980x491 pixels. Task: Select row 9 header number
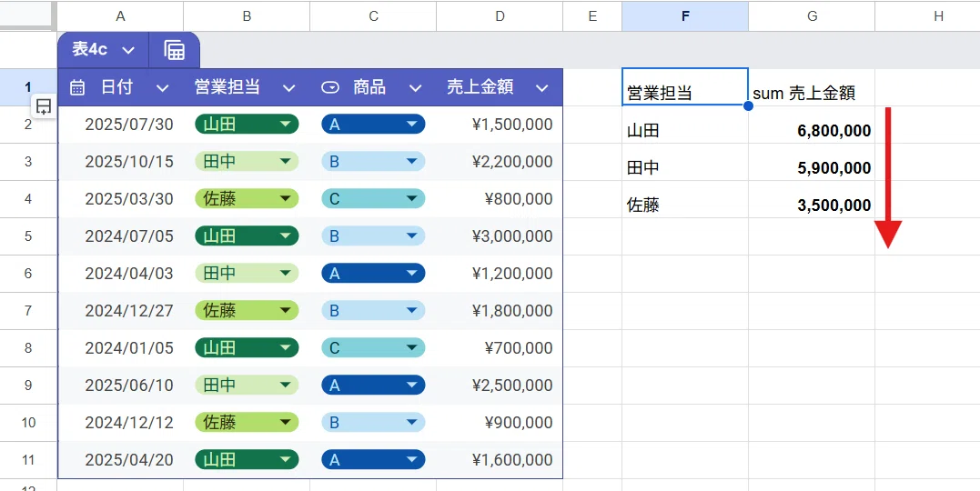(x=28, y=385)
